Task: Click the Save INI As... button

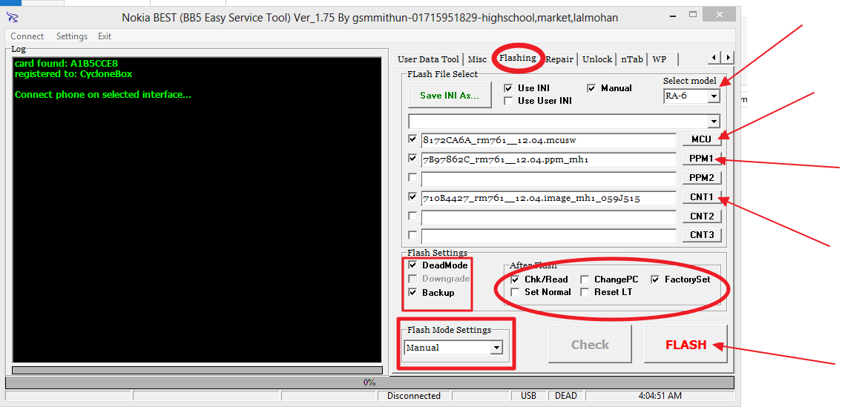Action: point(450,95)
